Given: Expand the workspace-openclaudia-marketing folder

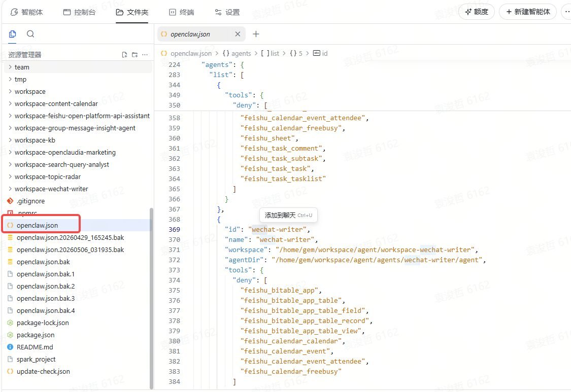Looking at the screenshot, I should [78, 152].
